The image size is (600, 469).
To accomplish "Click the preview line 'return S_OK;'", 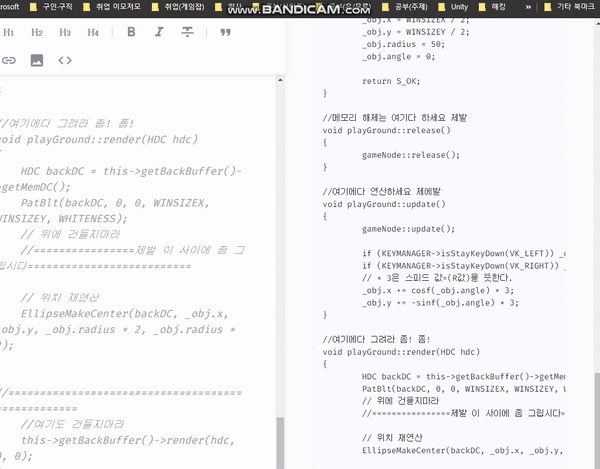I will pyautogui.click(x=391, y=81).
